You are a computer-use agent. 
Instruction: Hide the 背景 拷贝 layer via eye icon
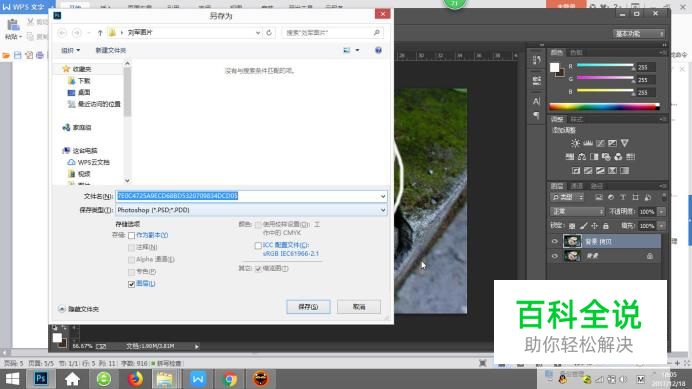(x=555, y=241)
